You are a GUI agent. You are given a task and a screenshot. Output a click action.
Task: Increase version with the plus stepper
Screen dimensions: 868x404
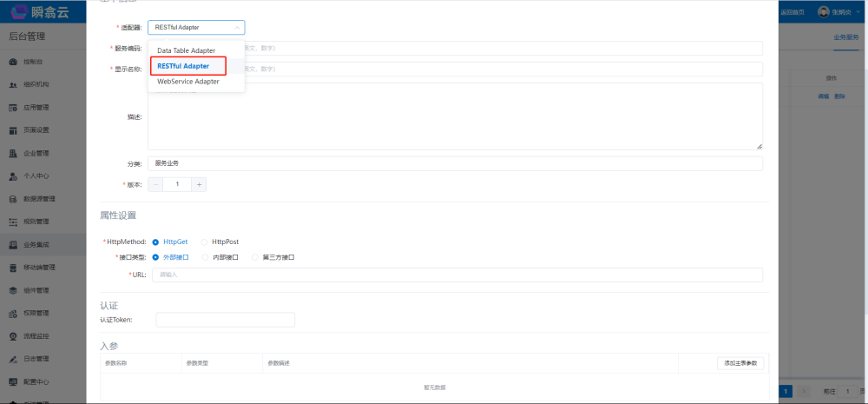(199, 184)
